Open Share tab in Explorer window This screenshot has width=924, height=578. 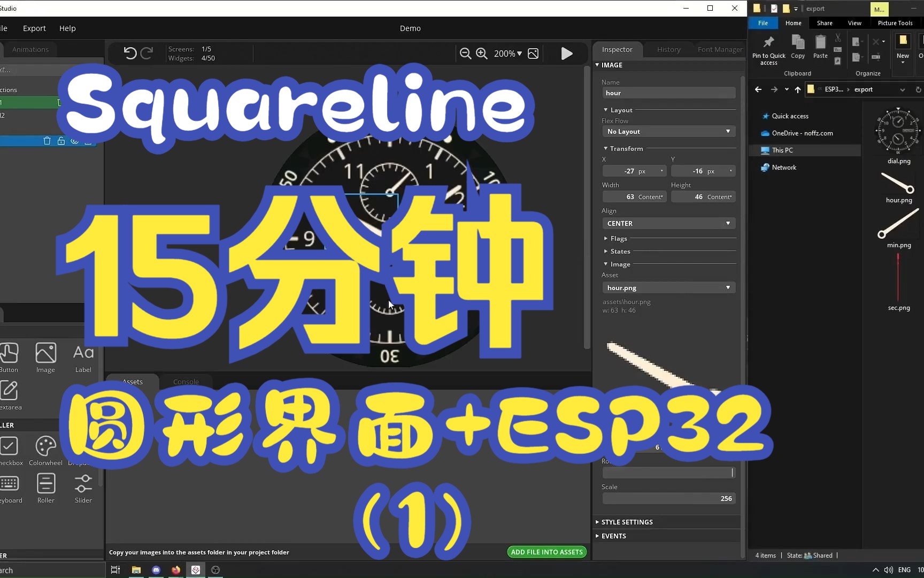(x=825, y=23)
